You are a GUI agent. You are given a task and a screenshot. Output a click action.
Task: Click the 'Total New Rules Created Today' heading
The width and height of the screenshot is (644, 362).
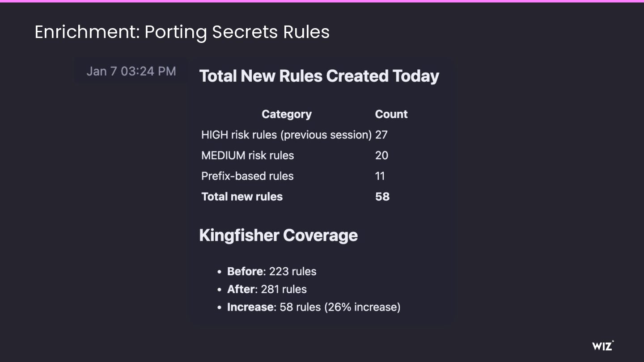click(319, 76)
